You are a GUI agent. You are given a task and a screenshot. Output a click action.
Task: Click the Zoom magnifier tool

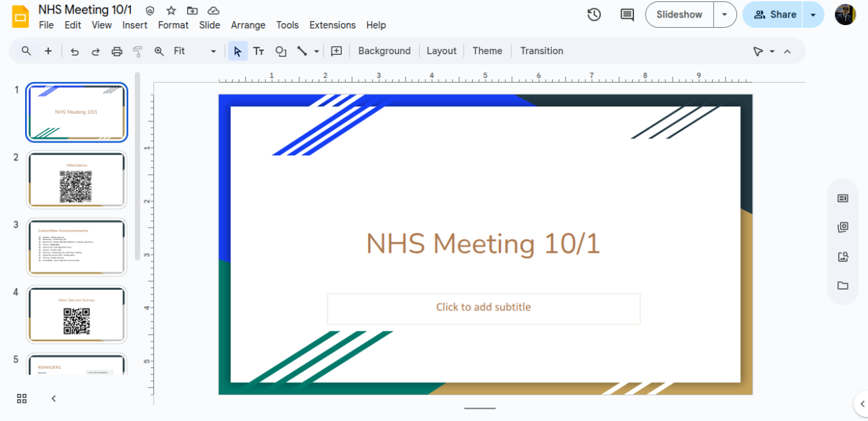(x=159, y=51)
